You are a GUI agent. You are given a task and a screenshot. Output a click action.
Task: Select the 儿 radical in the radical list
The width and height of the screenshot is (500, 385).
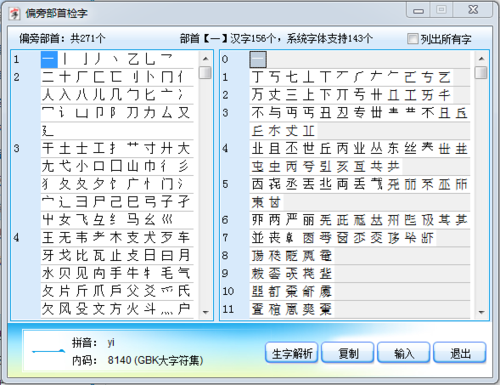point(99,95)
